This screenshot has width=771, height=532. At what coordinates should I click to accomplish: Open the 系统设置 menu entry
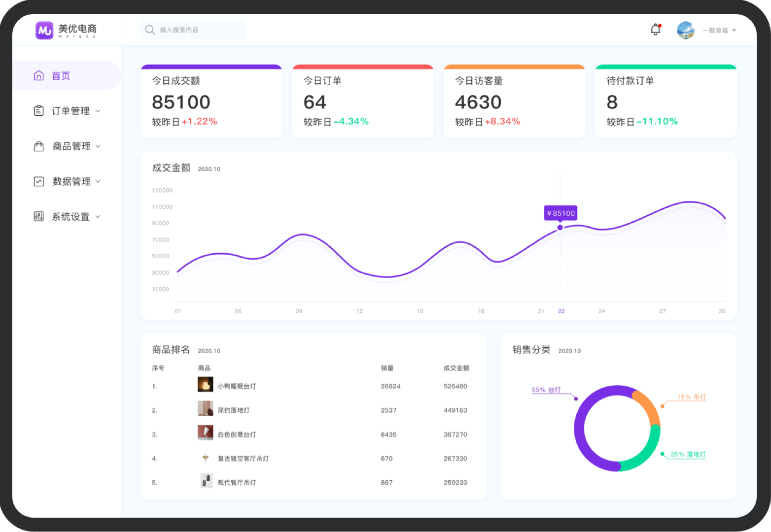[x=71, y=216]
